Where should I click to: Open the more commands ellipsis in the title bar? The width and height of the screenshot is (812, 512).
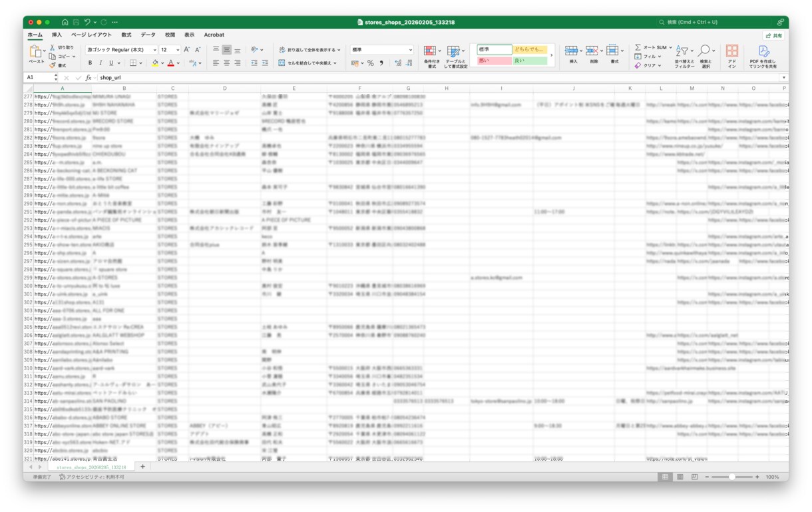click(115, 22)
